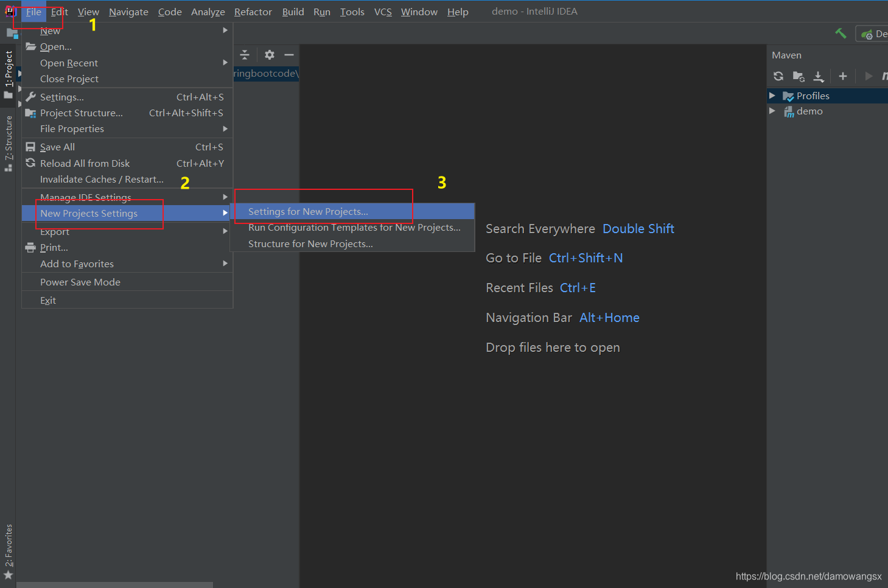
Task: Click the Build project hammer icon
Action: [841, 33]
